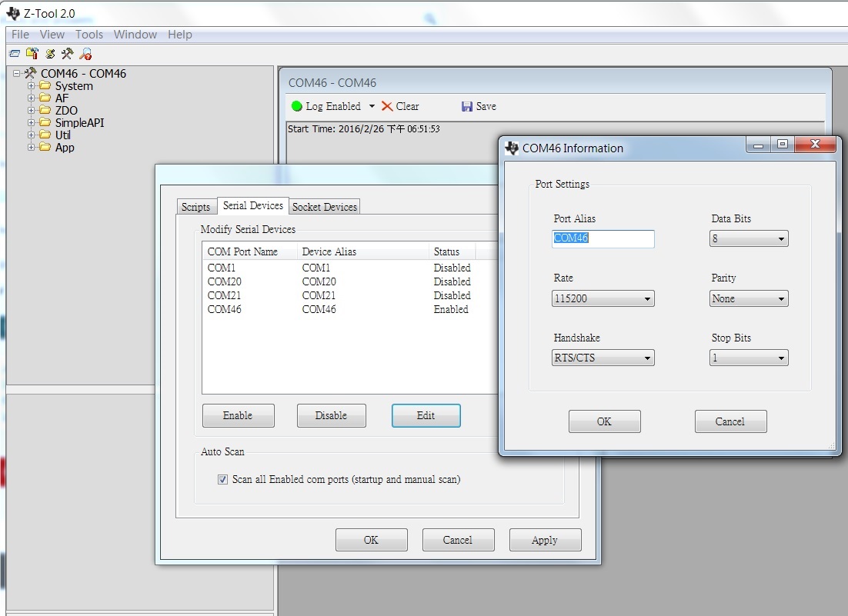This screenshot has width=848, height=616.
Task: Click Cancel in the COM46 Information dialog
Action: pyautogui.click(x=730, y=421)
